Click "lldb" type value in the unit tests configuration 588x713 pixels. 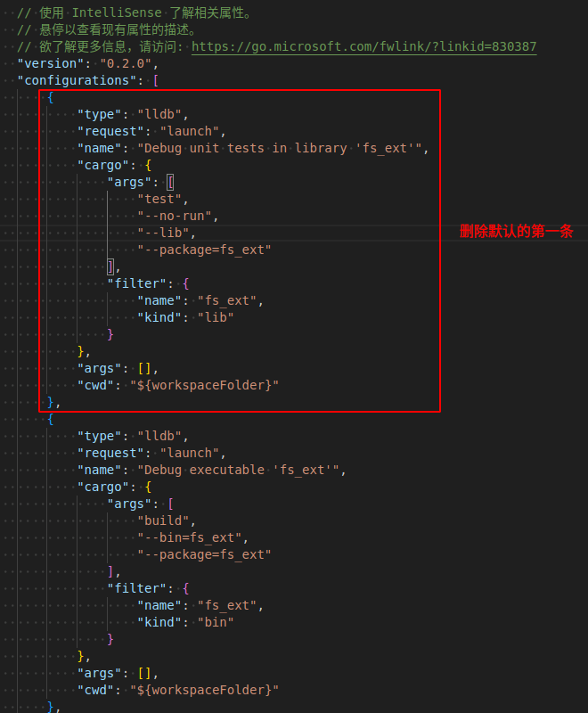coord(160,114)
